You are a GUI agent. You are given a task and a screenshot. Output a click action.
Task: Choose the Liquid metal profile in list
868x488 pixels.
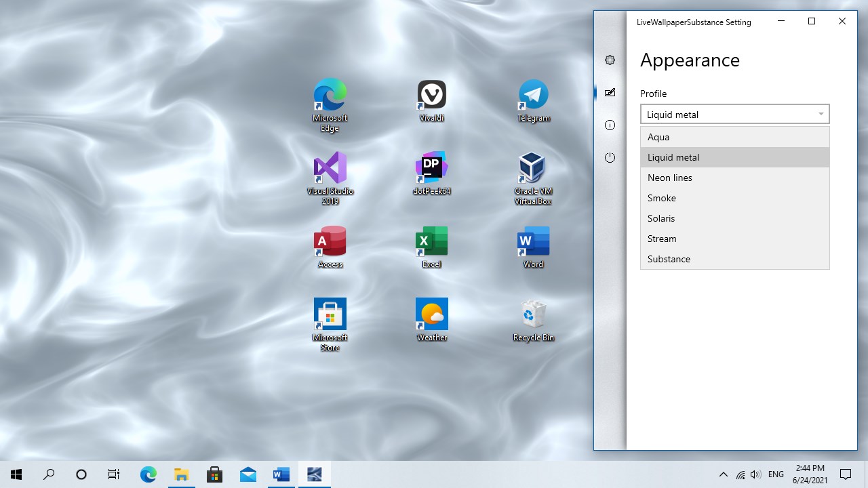point(734,157)
